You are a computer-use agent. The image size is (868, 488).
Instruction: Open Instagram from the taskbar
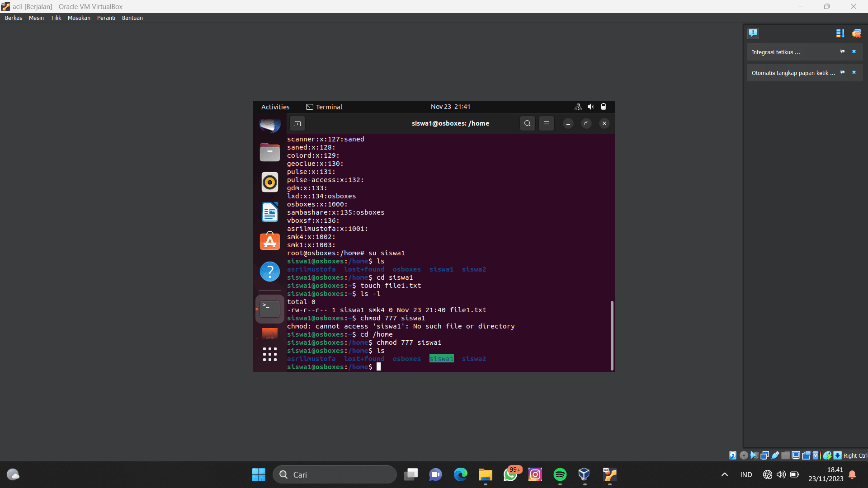[x=535, y=474]
